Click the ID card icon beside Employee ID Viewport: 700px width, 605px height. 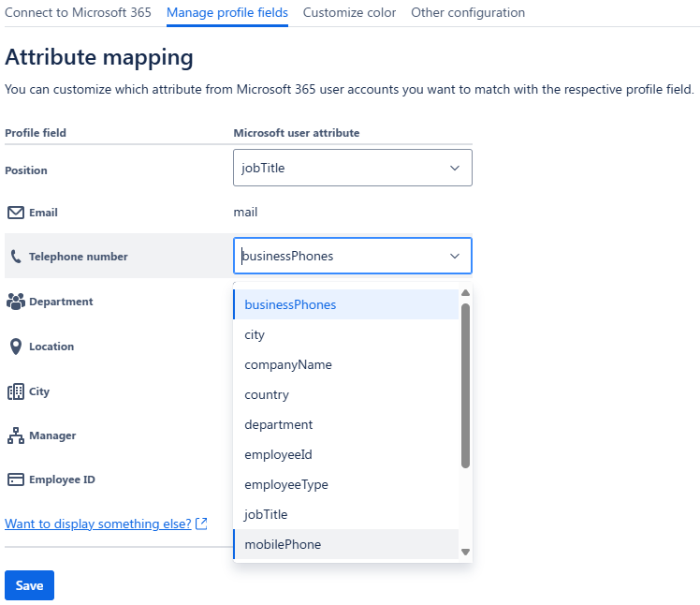pyautogui.click(x=15, y=480)
